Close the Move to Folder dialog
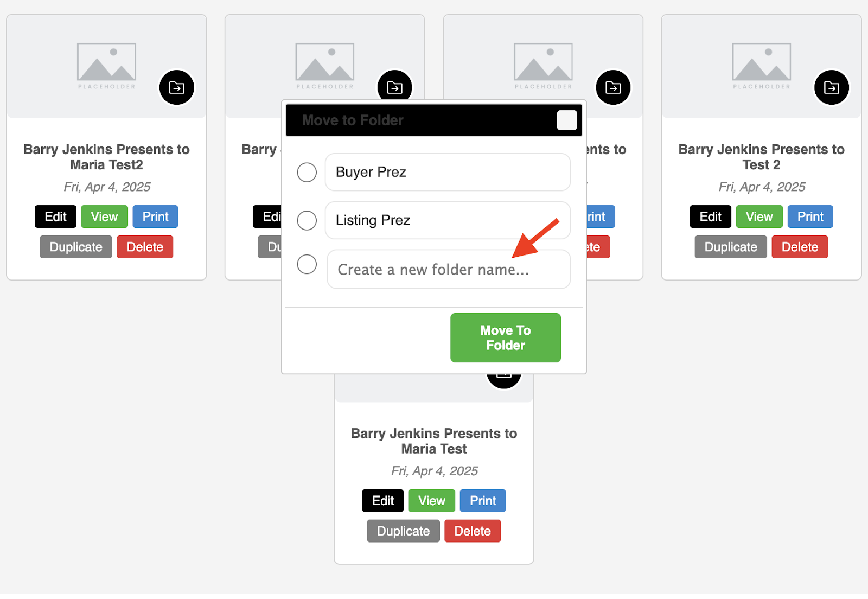This screenshot has height=599, width=868. 567,120
